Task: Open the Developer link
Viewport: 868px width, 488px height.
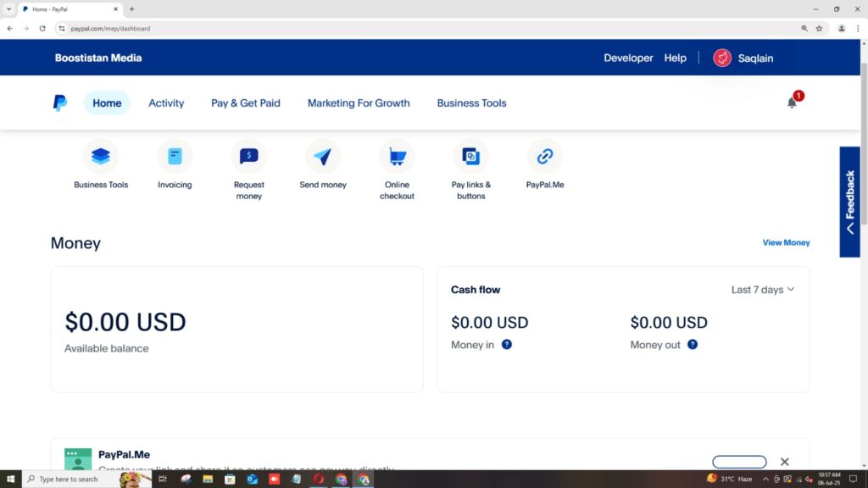Action: 628,58
